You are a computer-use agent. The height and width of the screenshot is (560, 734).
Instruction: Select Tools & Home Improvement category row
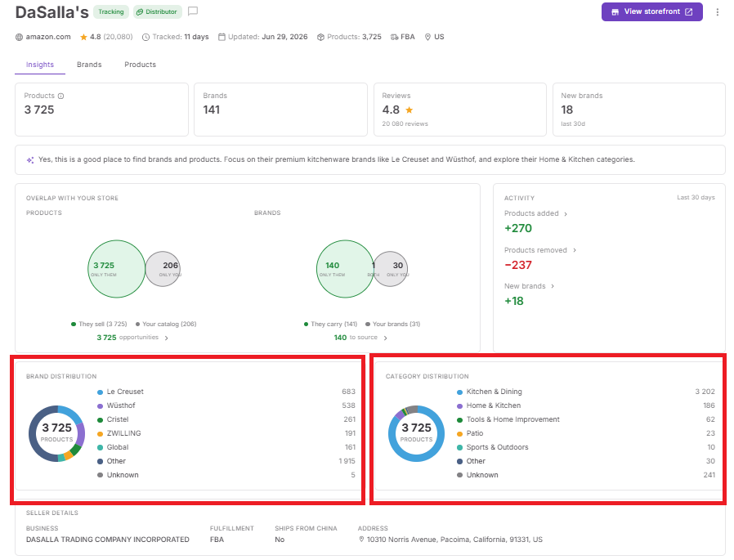(x=586, y=419)
